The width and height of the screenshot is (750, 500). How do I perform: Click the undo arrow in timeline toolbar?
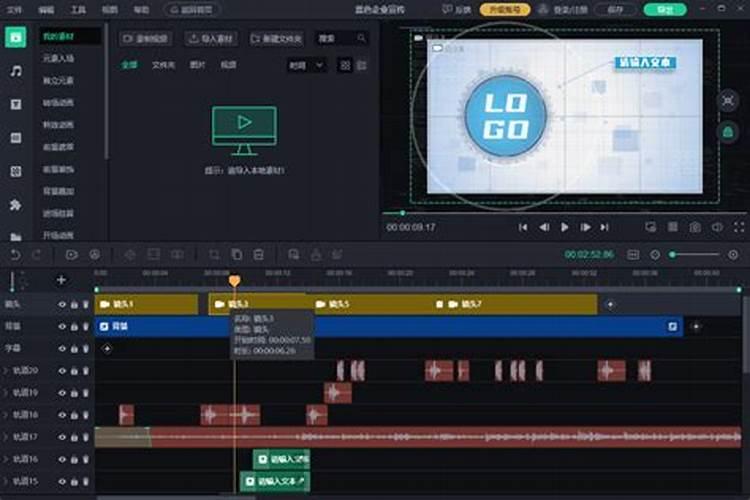[15, 255]
